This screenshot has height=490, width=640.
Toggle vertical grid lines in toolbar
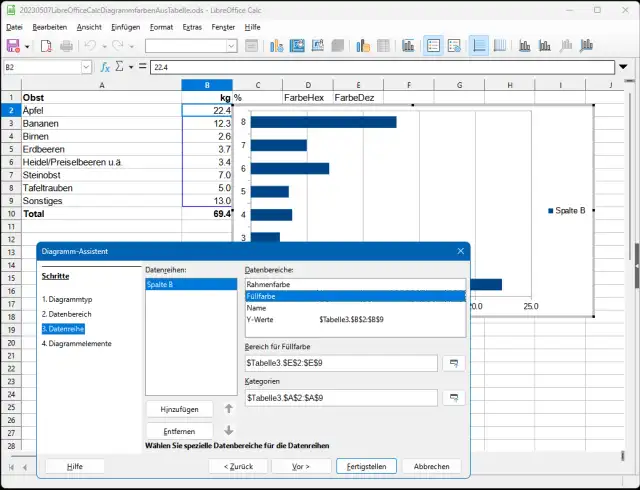pyautogui.click(x=501, y=46)
